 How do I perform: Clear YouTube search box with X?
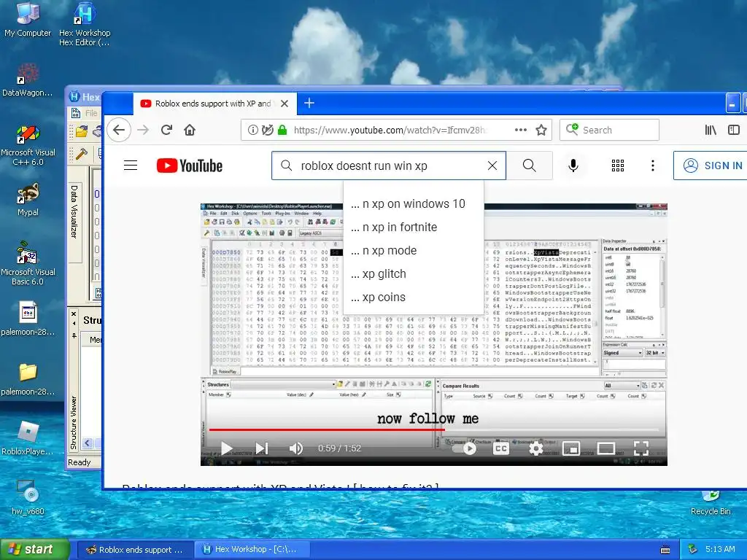coord(492,166)
